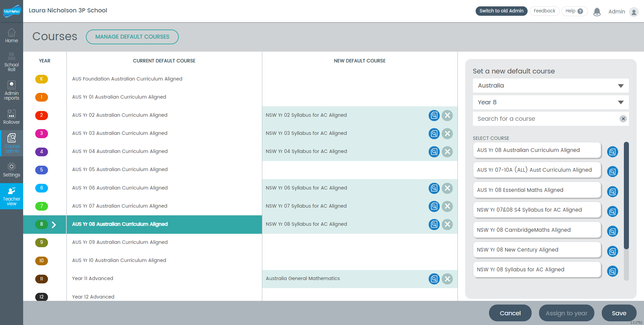Click AUS Yr 09 Australian Curriculum Aligned
The height and width of the screenshot is (325, 644).
pos(120,242)
